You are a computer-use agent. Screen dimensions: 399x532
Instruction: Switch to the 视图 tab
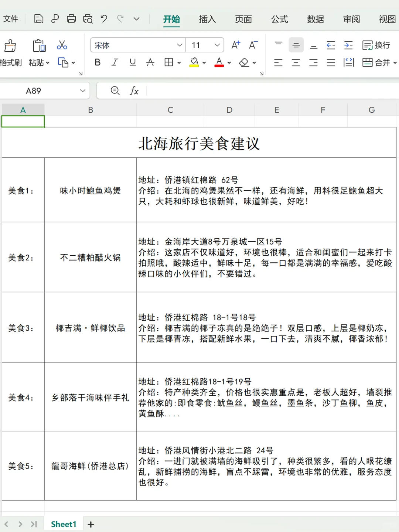point(388,19)
